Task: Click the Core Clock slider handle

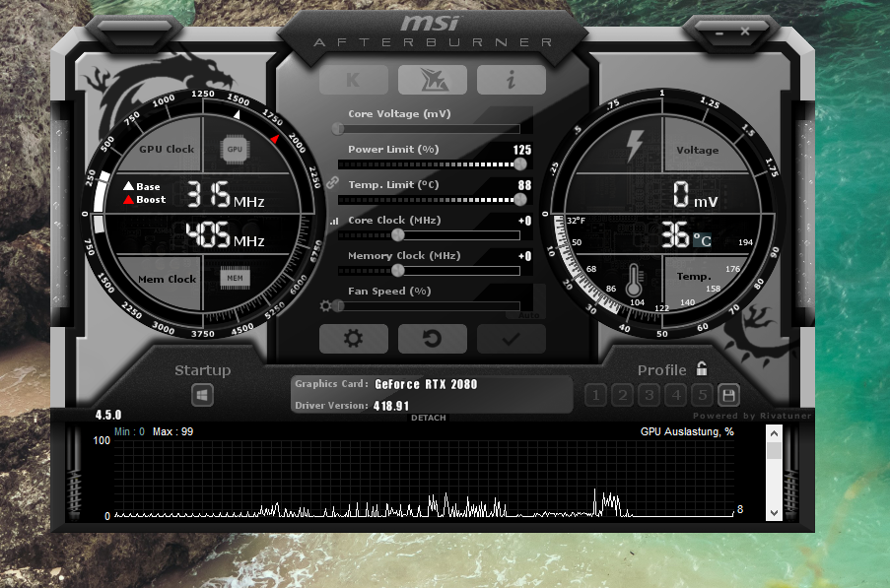Action: click(x=398, y=234)
